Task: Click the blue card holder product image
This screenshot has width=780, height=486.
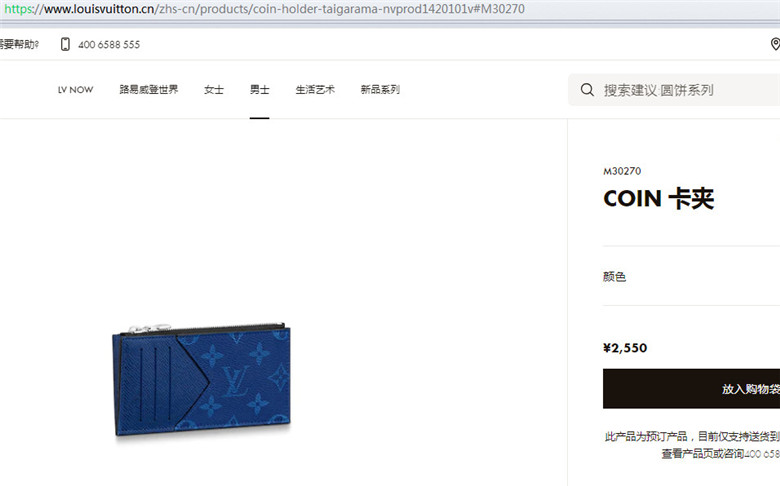Action: (x=202, y=379)
